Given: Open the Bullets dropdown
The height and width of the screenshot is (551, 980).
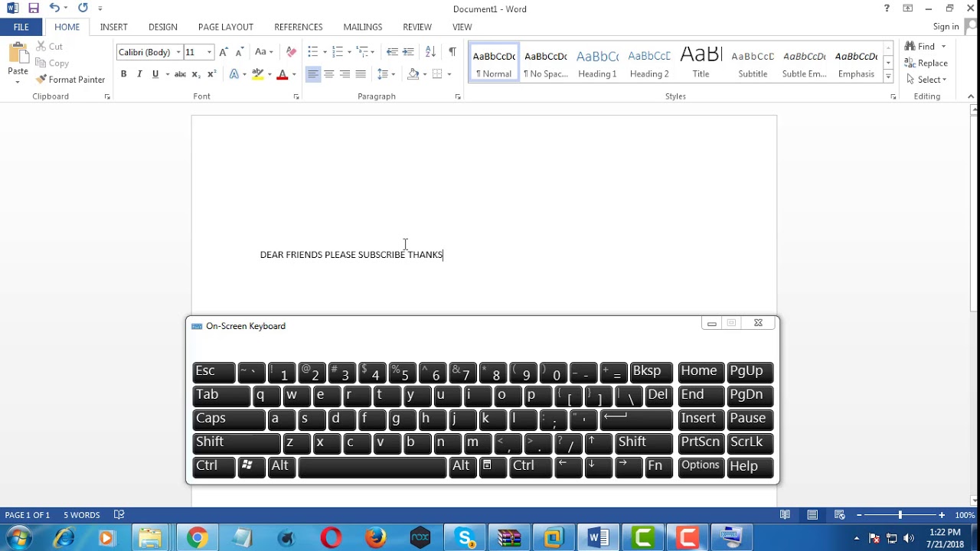Looking at the screenshot, I should 325,52.
